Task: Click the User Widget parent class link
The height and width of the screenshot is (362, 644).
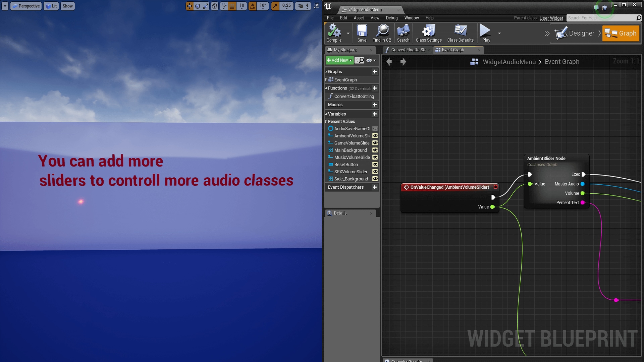Action: (551, 18)
